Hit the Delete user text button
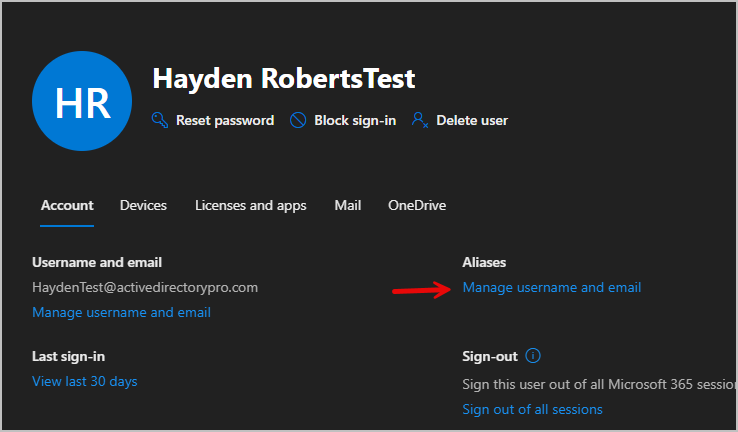The height and width of the screenshot is (432, 738). [x=472, y=120]
